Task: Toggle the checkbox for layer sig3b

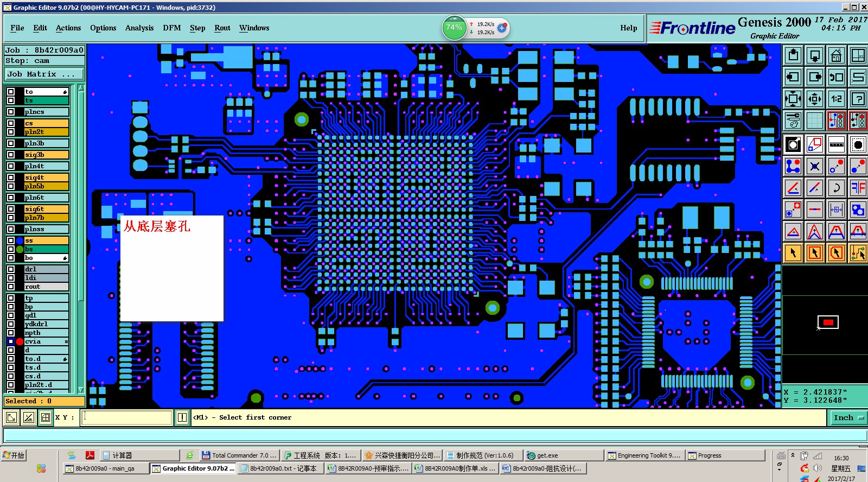Action: tap(11, 155)
